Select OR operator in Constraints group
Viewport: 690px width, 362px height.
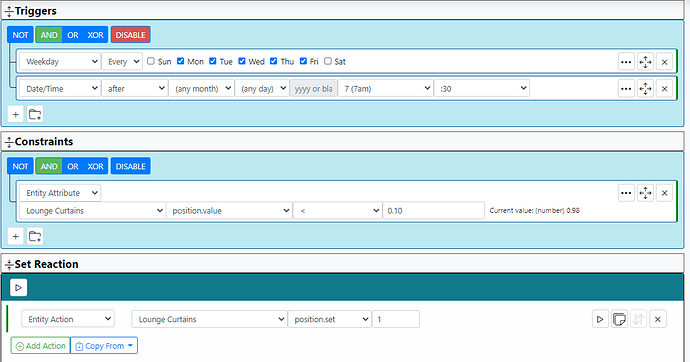(x=73, y=166)
